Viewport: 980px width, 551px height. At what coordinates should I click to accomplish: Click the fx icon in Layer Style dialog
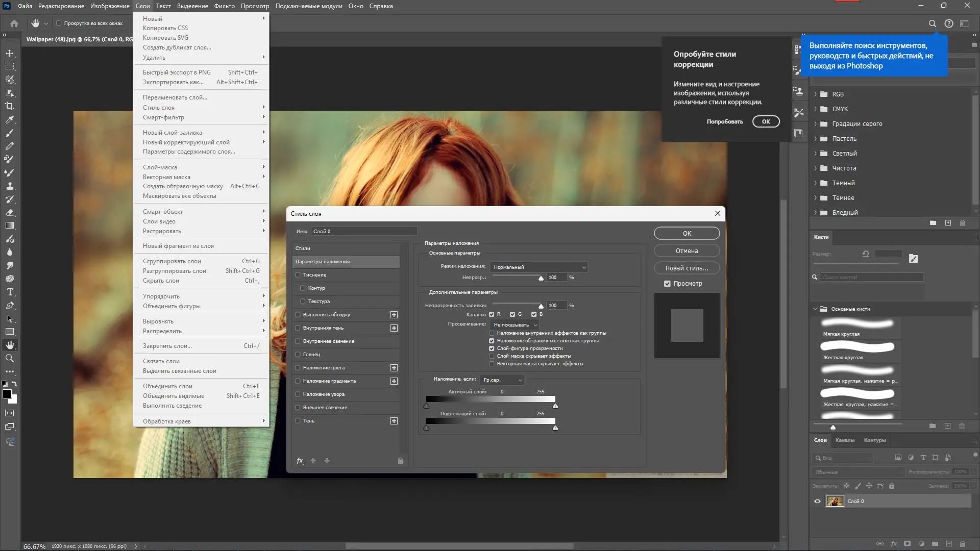pos(300,460)
